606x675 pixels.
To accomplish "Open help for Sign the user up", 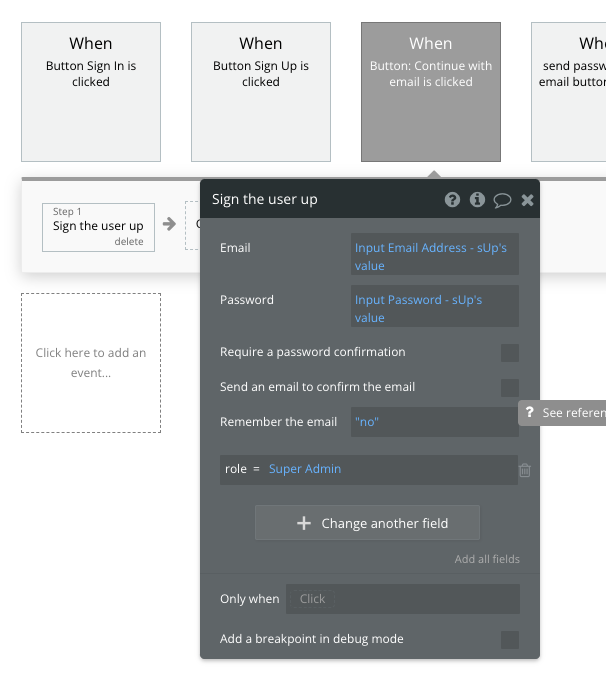I will point(452,200).
